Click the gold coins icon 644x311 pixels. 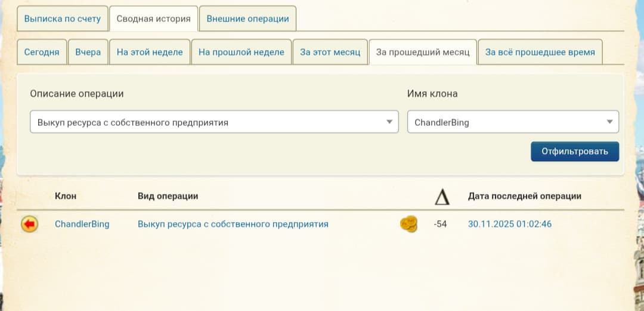pos(408,224)
